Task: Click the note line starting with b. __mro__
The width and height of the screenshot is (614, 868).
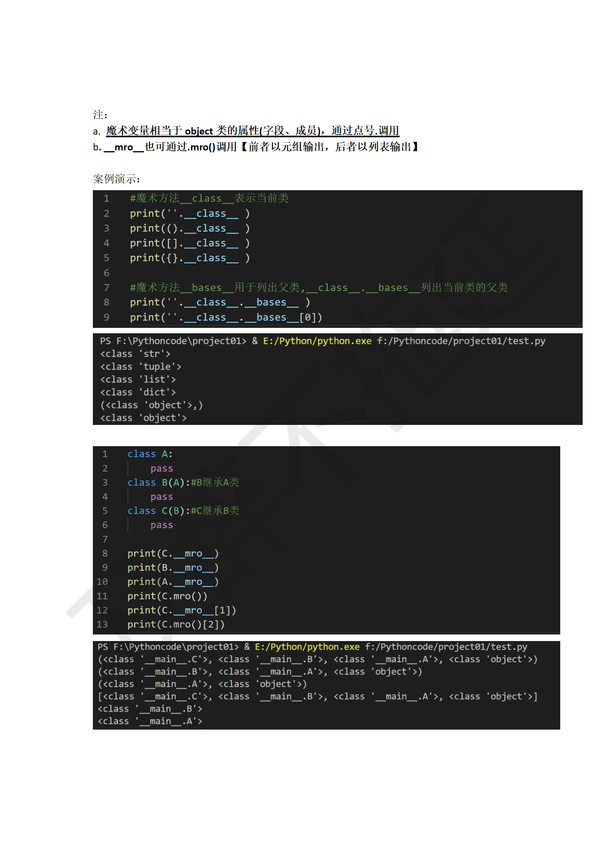Action: 256,147
